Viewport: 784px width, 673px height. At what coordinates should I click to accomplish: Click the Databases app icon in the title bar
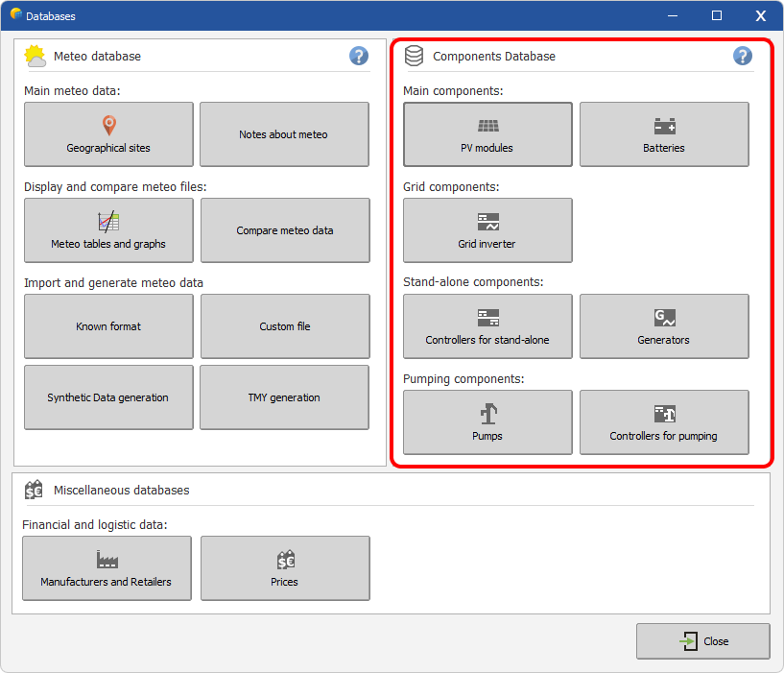pos(16,14)
